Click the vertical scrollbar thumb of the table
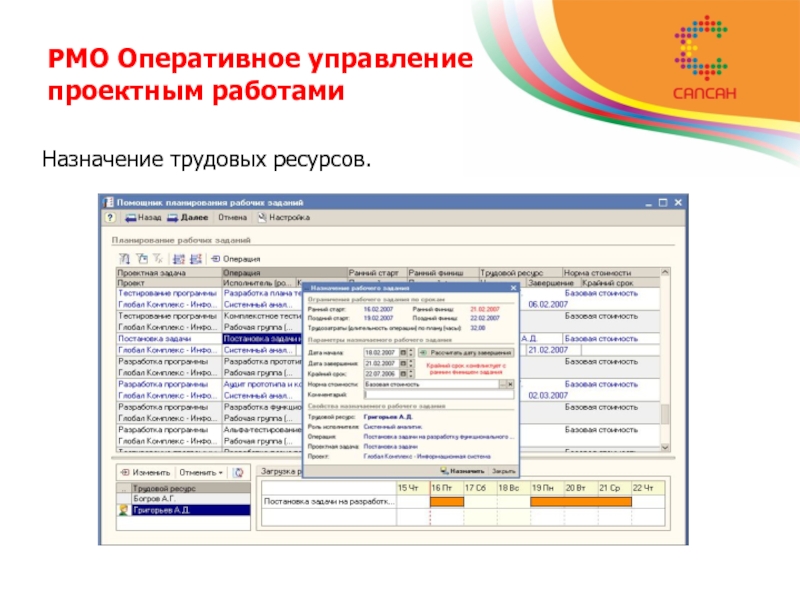 (x=665, y=414)
